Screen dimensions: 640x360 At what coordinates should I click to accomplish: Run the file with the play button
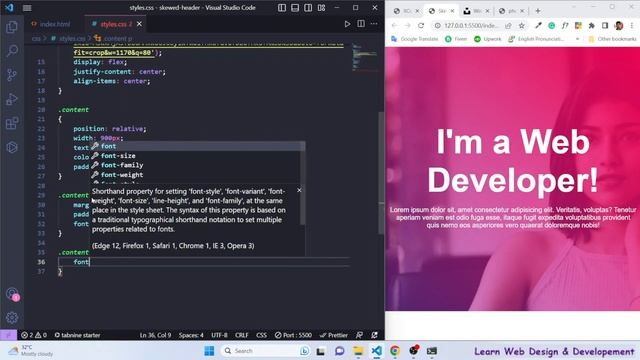(x=347, y=24)
